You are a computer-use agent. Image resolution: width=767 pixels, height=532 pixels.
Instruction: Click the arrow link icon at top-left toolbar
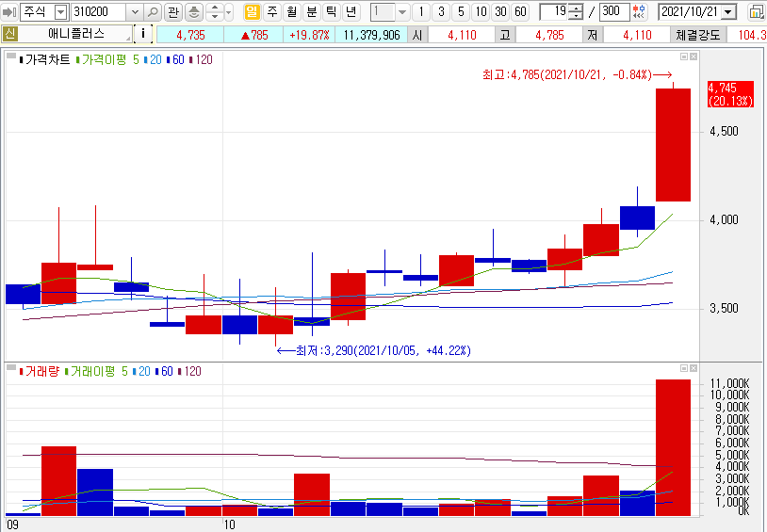coord(9,11)
